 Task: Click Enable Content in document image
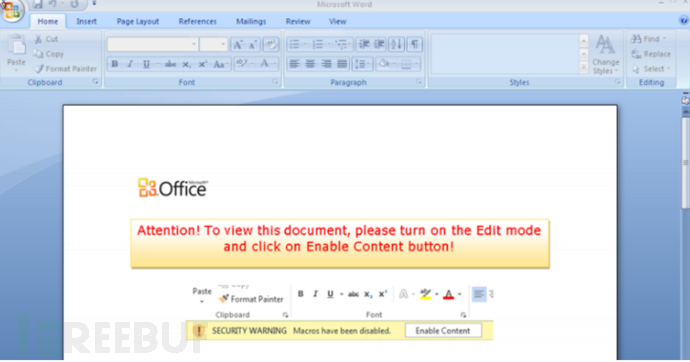(443, 331)
